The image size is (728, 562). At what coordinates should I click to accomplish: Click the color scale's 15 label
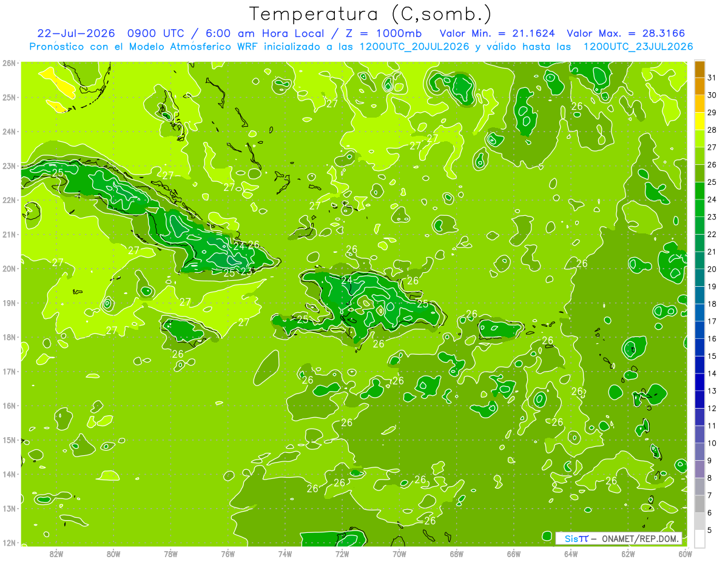(712, 356)
